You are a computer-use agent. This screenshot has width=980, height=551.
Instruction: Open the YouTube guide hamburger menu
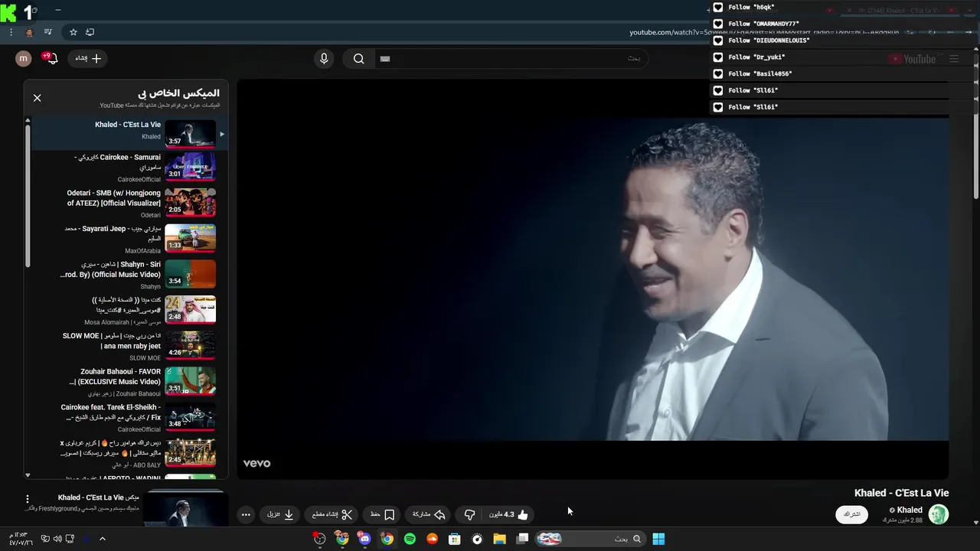(x=954, y=59)
